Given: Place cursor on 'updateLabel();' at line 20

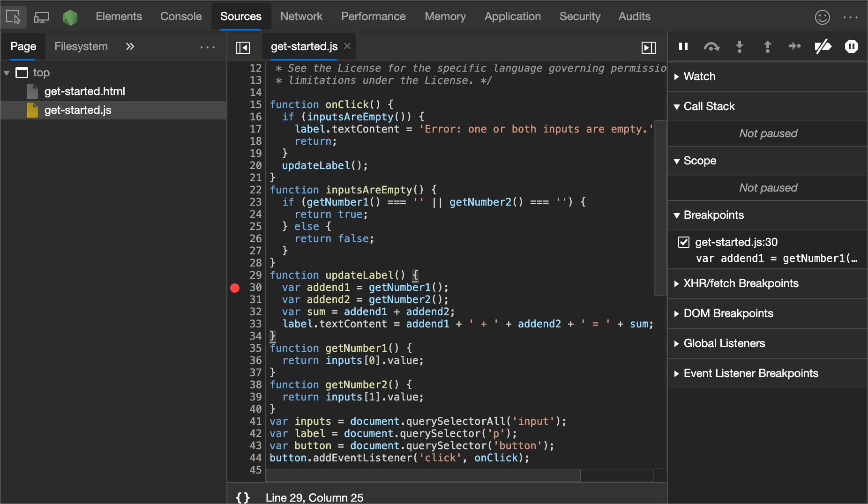Looking at the screenshot, I should pyautogui.click(x=325, y=166).
